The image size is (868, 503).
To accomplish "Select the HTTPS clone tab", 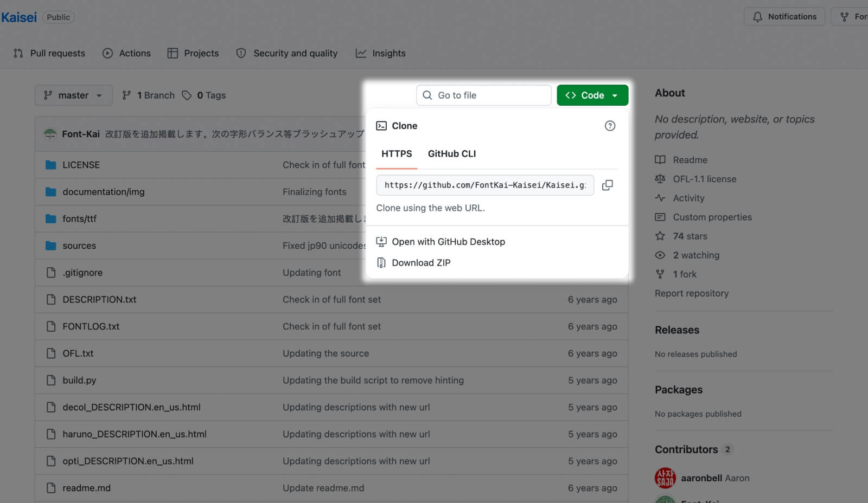I will pos(397,154).
